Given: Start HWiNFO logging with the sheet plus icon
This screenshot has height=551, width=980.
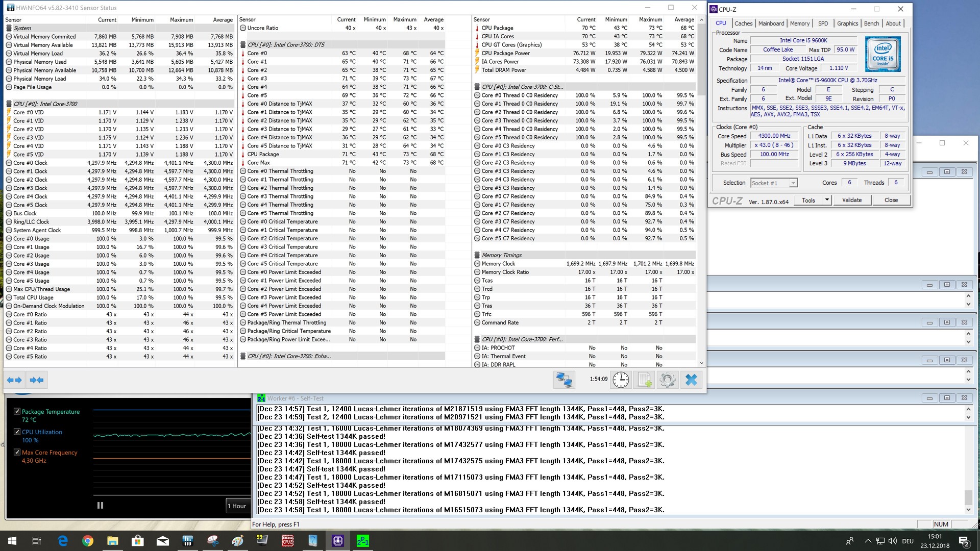Looking at the screenshot, I should click(x=644, y=380).
